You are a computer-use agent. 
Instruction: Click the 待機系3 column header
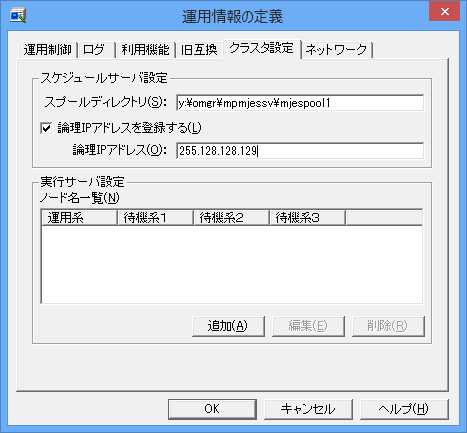coord(307,218)
